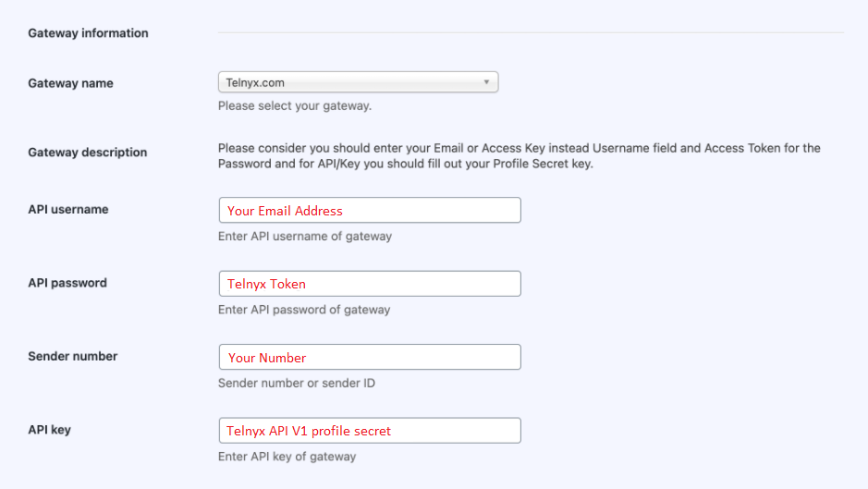Click the Gateway information section heading
This screenshot has width=868, height=489.
click(x=88, y=33)
